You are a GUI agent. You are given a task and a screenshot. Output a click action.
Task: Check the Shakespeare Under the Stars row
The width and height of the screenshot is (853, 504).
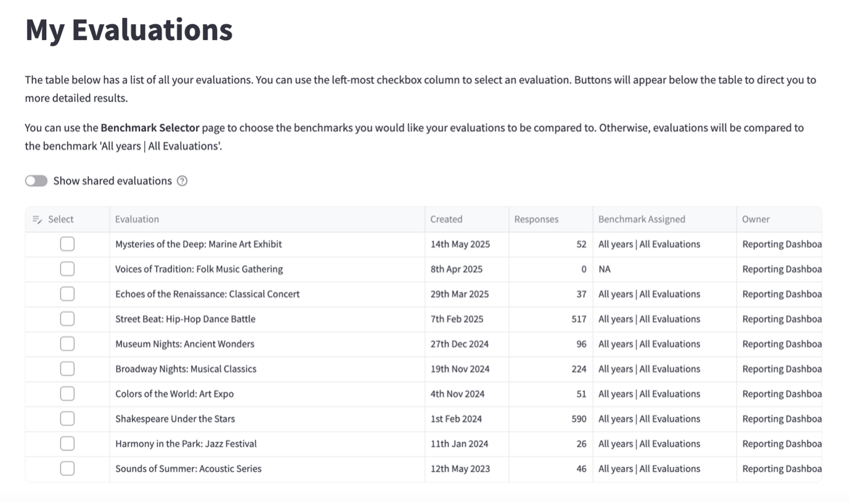[67, 419]
